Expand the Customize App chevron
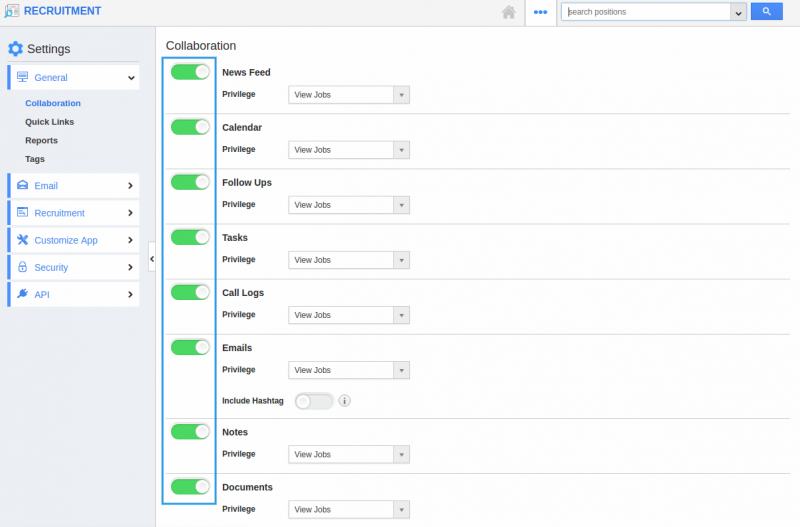 point(130,240)
